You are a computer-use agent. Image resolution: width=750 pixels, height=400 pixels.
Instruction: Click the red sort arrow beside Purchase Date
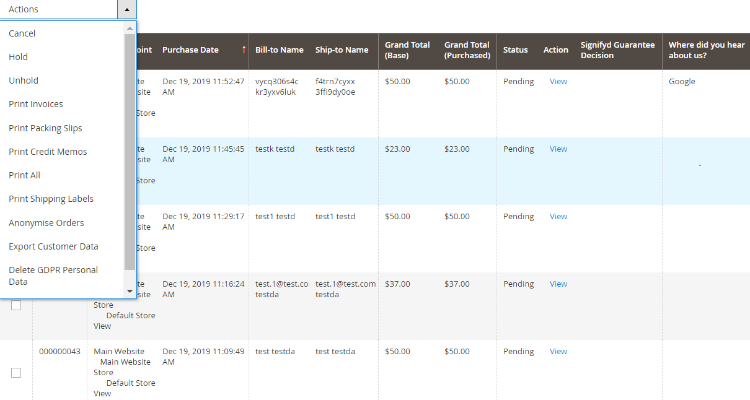pos(244,50)
